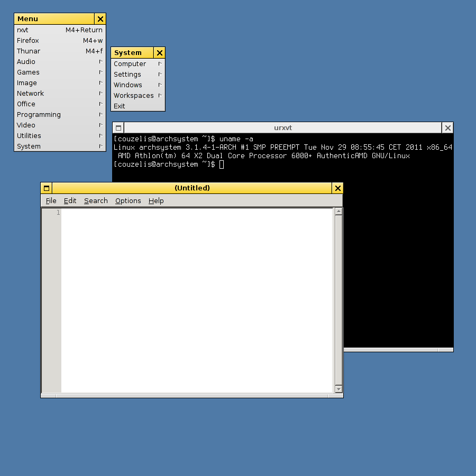Click the 'uname -a' command line in terminal
This screenshot has width=476, height=476.
coord(184,139)
